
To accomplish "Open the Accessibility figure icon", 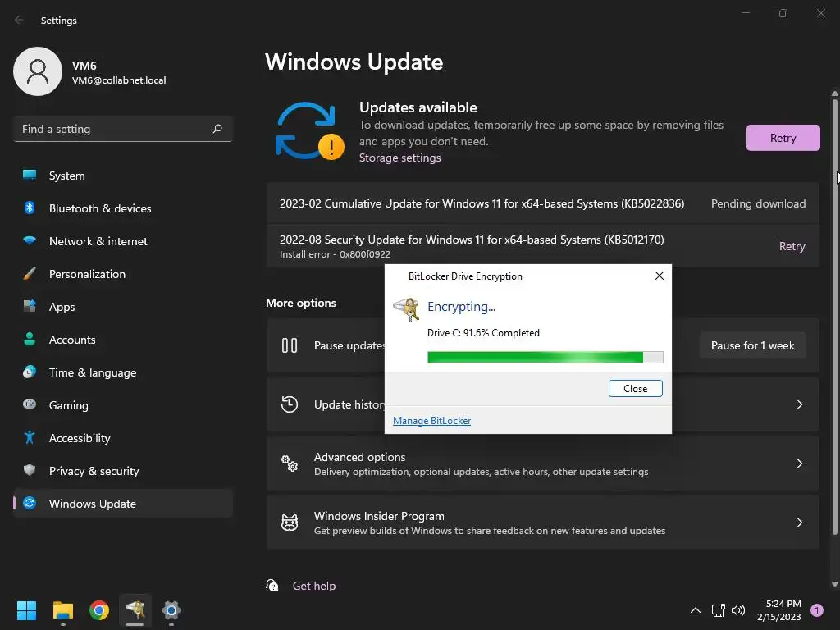I will (30, 438).
